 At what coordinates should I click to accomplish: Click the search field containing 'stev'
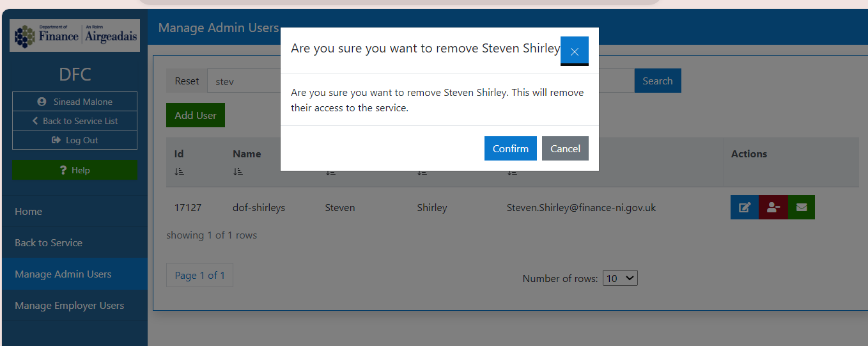244,81
